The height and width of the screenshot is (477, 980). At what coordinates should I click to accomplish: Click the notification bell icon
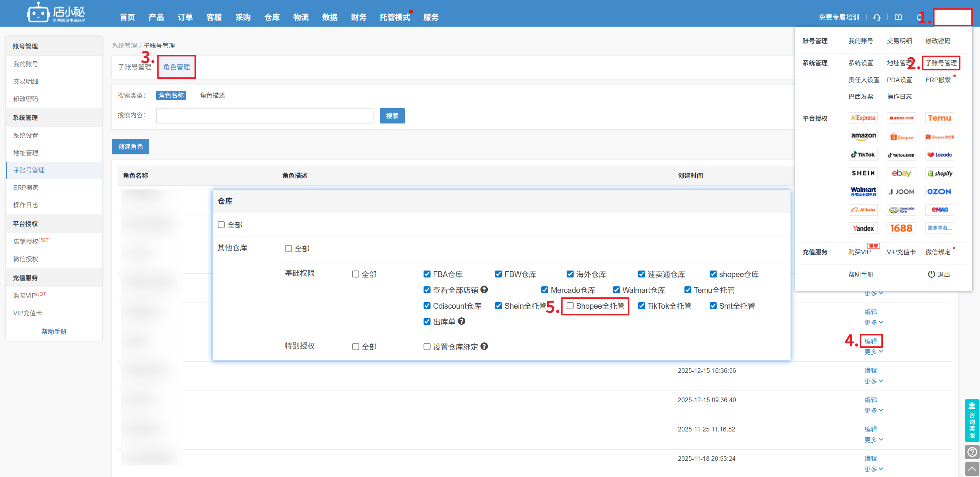(919, 17)
